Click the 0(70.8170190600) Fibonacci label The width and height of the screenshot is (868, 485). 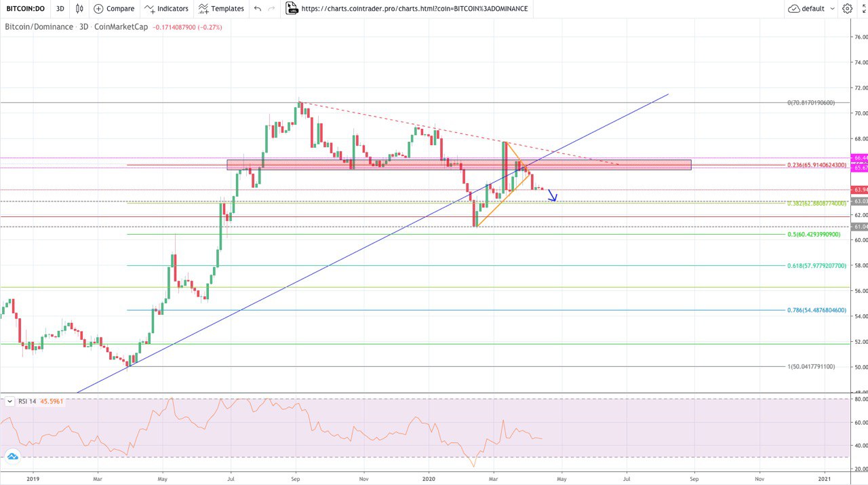pos(811,102)
